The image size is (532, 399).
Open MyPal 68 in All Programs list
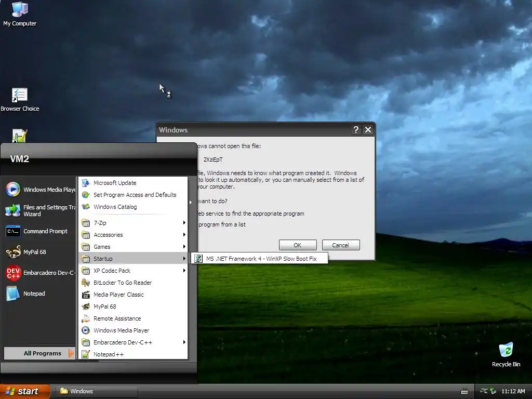click(133, 307)
